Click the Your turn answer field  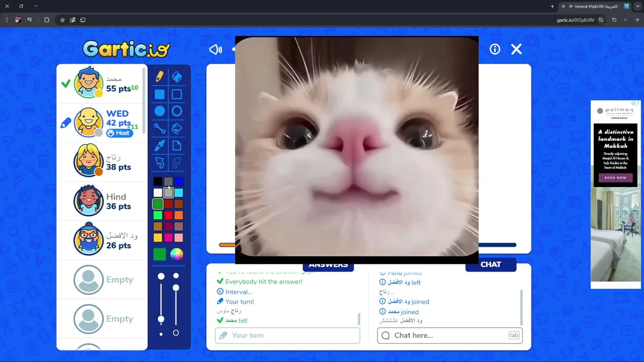pyautogui.click(x=287, y=335)
